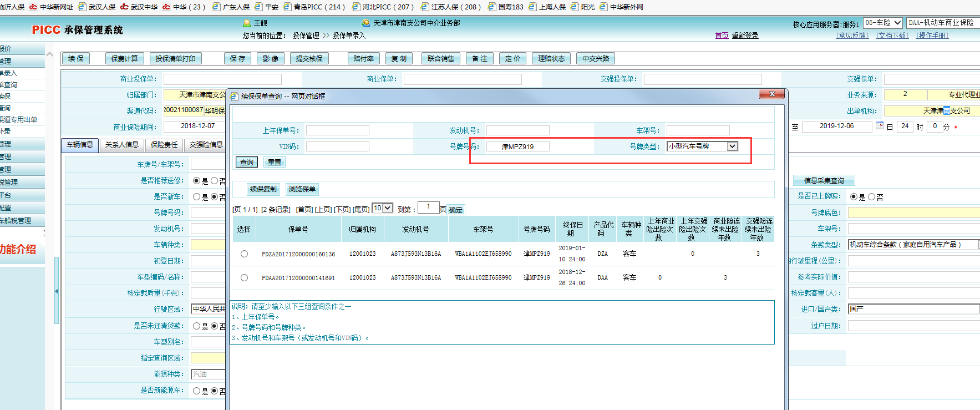
Task: Click the 查询 button in dialog
Action: click(x=246, y=163)
